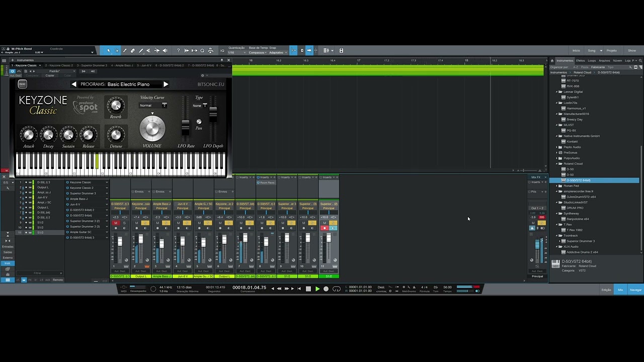644x362 pixels.
Task: Select Kontakt in the instrument browser
Action: 572,142
